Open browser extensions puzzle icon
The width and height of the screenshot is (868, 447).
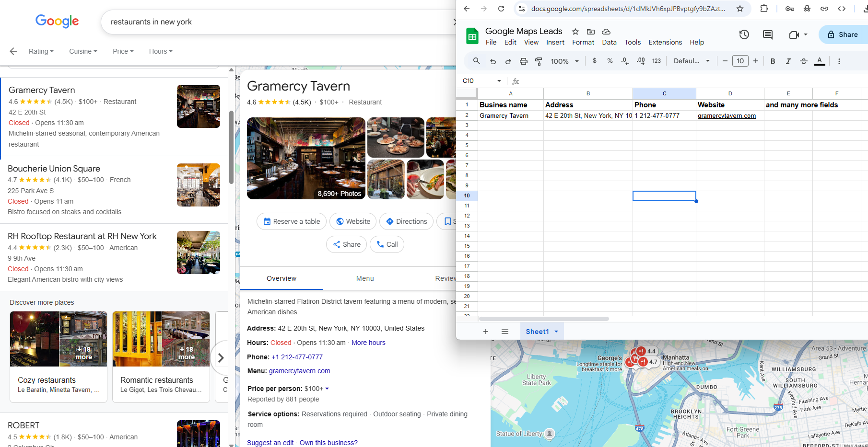(x=764, y=9)
